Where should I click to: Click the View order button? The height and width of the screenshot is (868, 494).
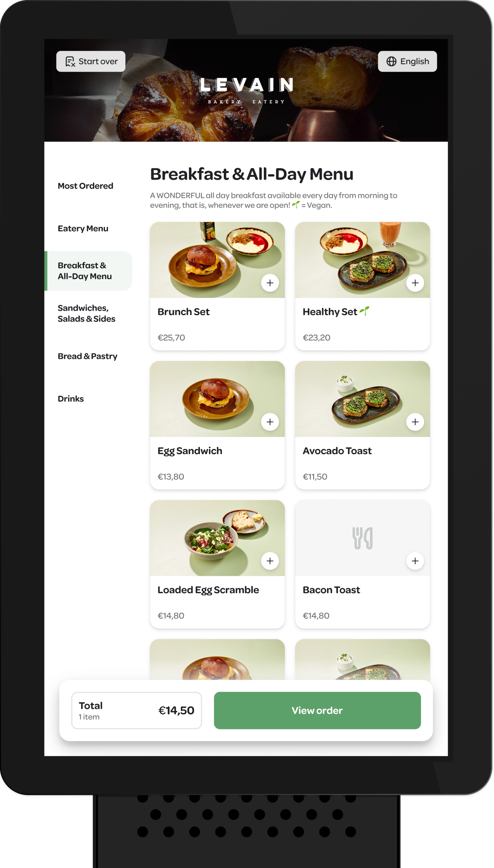click(317, 710)
